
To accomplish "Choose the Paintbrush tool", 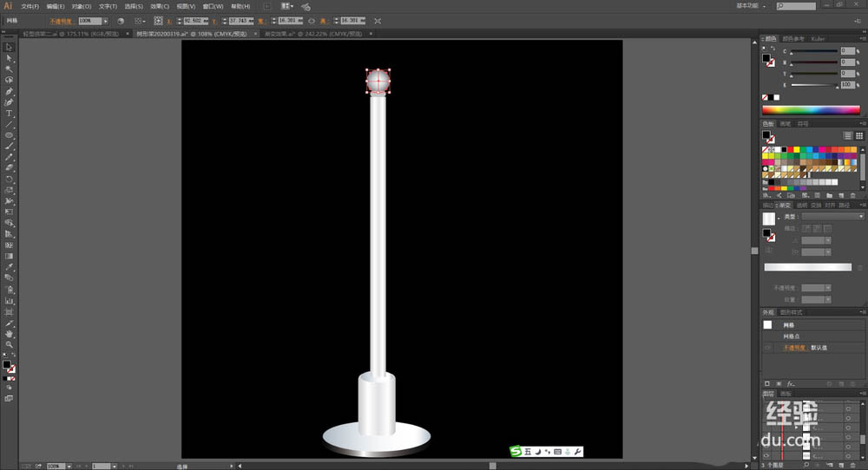I will (9, 147).
